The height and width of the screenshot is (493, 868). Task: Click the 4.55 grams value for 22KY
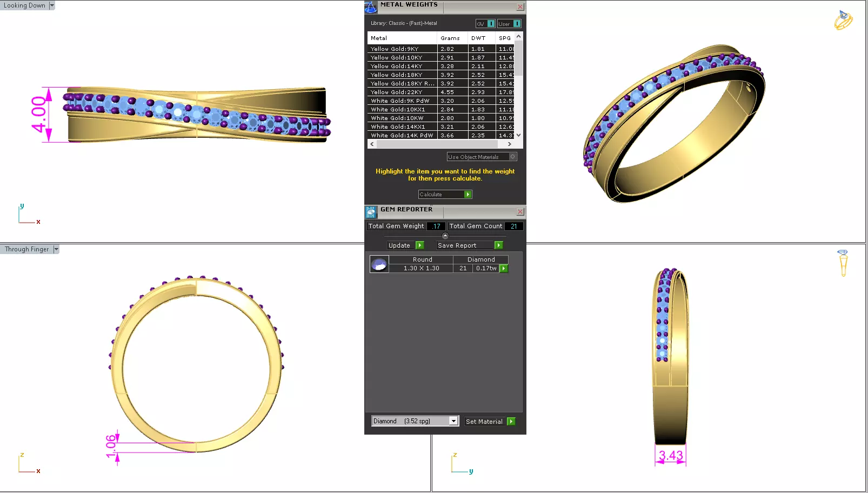point(448,92)
